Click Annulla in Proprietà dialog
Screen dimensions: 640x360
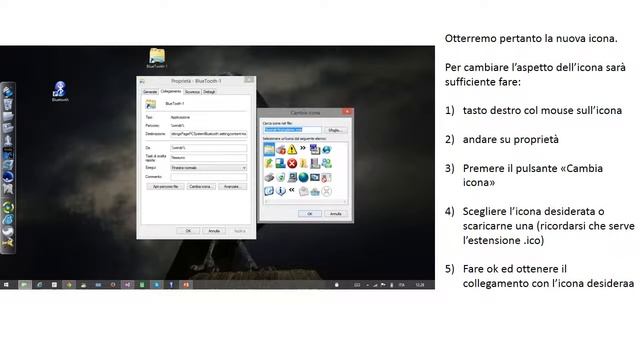pyautogui.click(x=214, y=231)
